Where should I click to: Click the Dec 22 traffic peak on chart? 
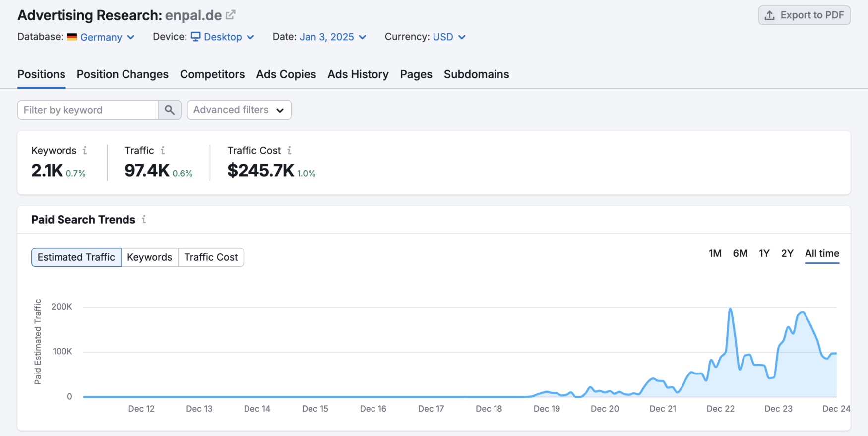click(730, 309)
